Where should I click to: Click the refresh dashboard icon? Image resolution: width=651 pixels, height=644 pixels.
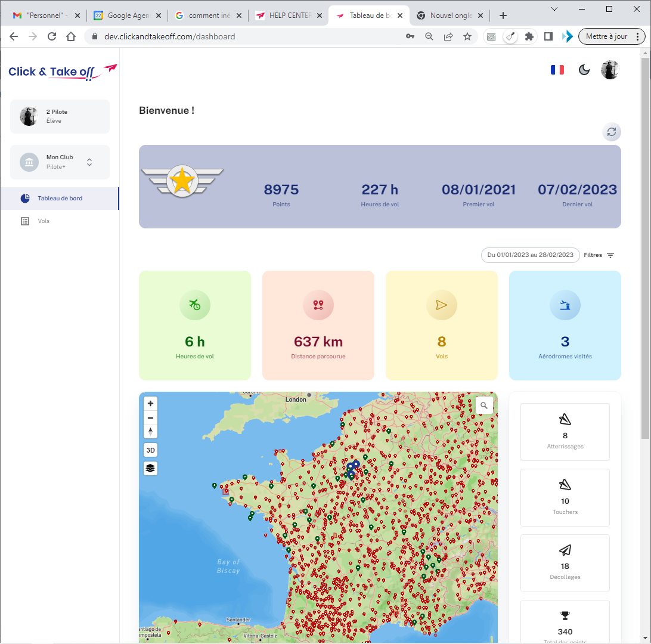coord(611,132)
